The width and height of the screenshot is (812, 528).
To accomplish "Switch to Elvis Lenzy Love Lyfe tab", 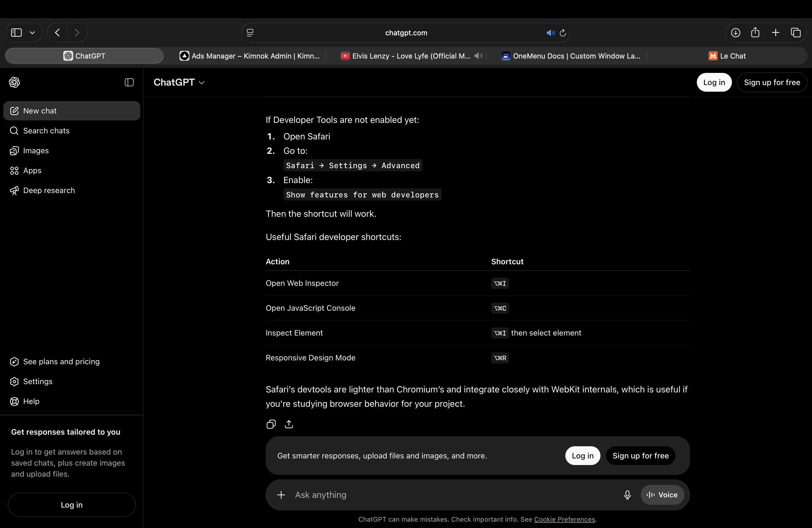I will click(x=405, y=56).
